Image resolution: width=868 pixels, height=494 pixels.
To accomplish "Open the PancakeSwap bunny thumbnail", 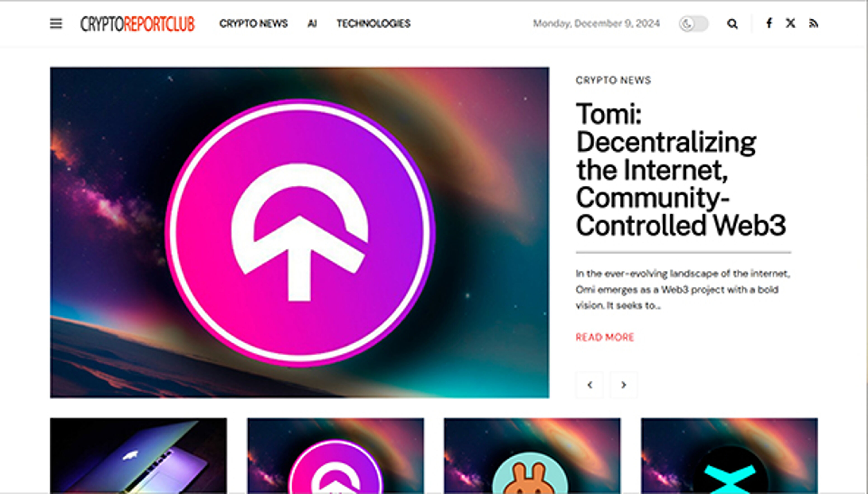I will click(x=532, y=456).
